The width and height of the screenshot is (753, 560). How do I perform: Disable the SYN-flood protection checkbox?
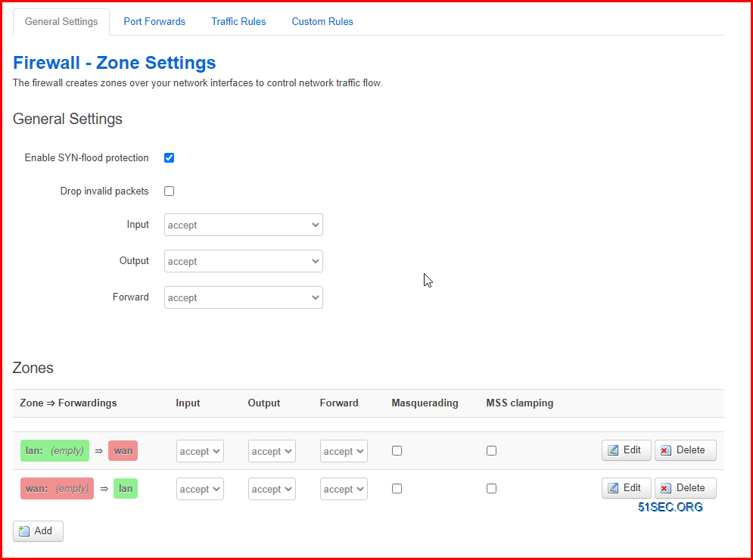(x=169, y=158)
